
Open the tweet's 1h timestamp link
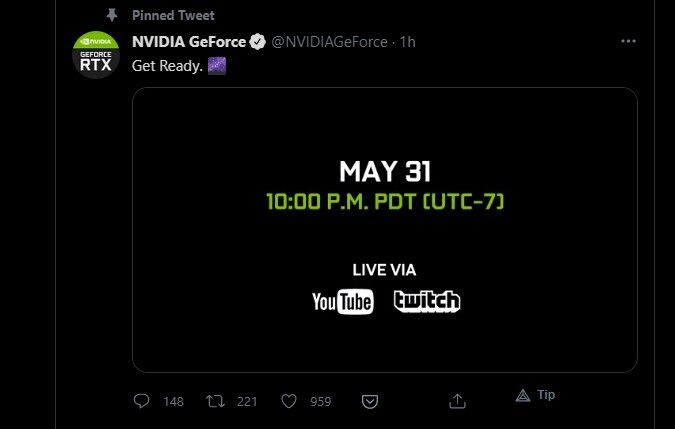[407, 42]
